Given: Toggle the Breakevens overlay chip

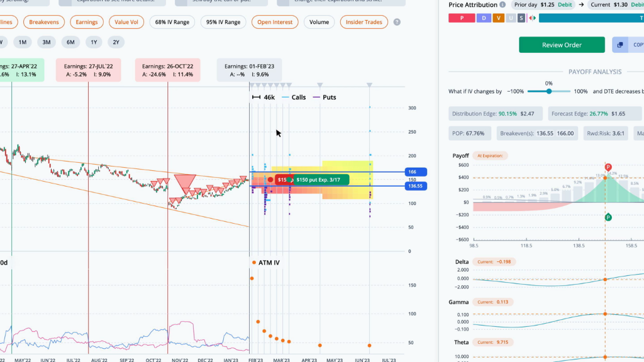Looking at the screenshot, I should (x=44, y=22).
